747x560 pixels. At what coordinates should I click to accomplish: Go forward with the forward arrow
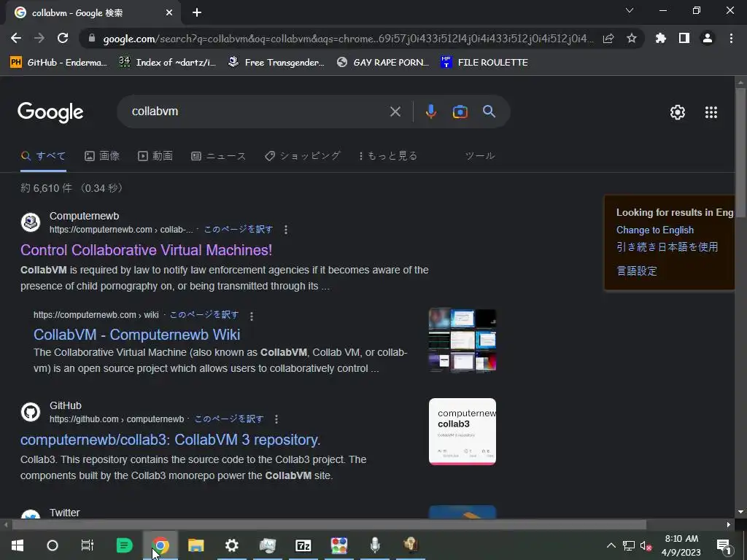pyautogui.click(x=39, y=38)
